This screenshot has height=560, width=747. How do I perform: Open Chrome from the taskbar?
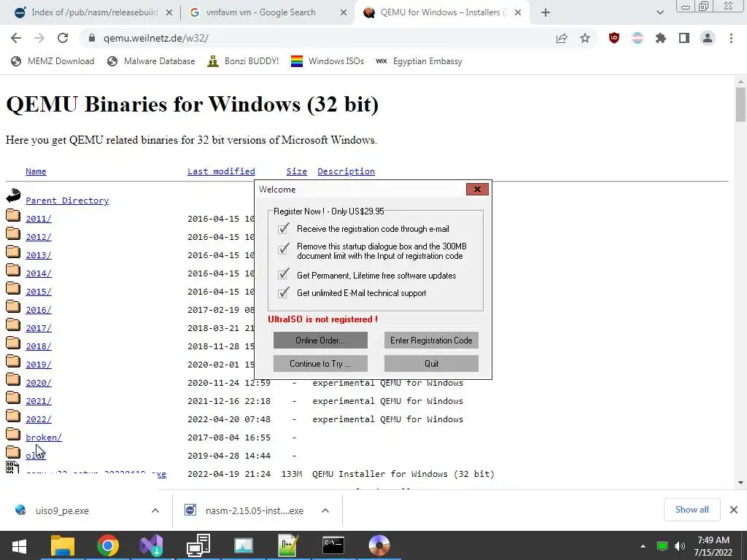[108, 545]
